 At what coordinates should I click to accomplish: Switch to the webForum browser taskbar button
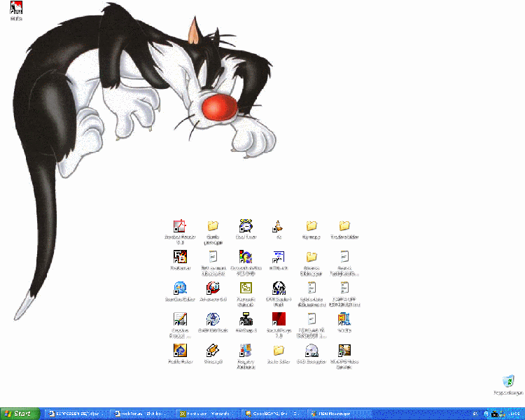[142, 414]
